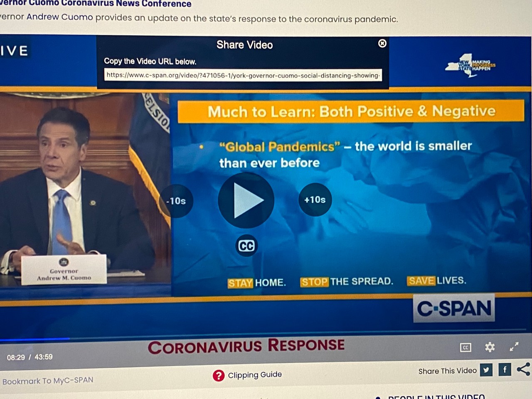Close the Share Video dialog

click(382, 43)
